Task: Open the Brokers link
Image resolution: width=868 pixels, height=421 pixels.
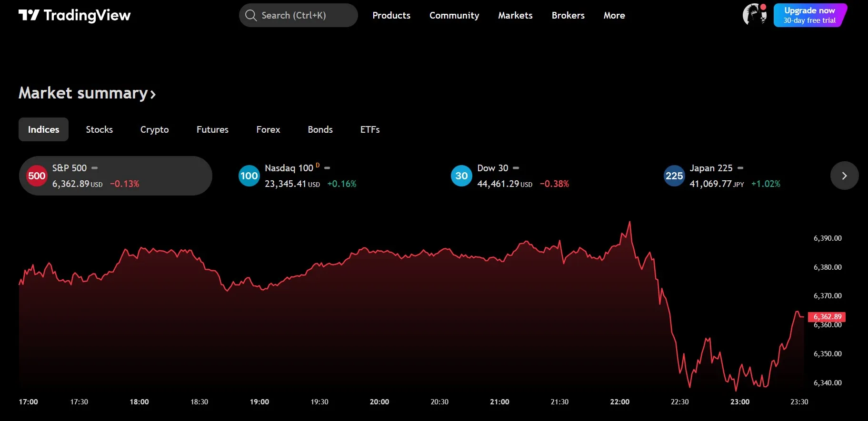Action: coord(568,15)
